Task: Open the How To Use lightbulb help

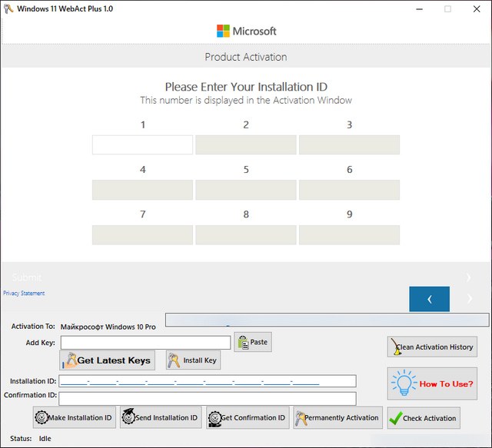Action: tap(431, 383)
